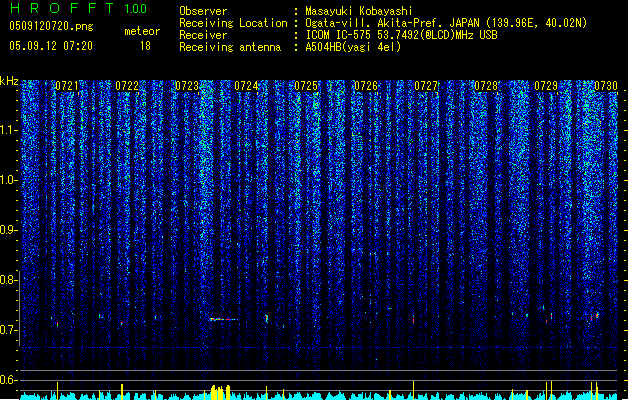This screenshot has height=400, width=629.
Task: Click observer name Masayuki Kobayashi
Action: point(359,11)
